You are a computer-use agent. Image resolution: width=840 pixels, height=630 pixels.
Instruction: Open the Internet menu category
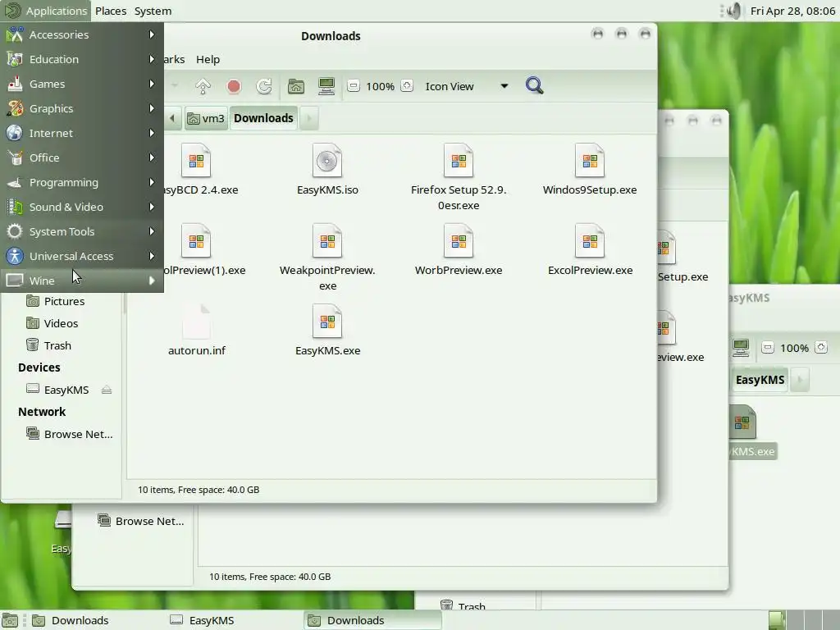[81, 134]
